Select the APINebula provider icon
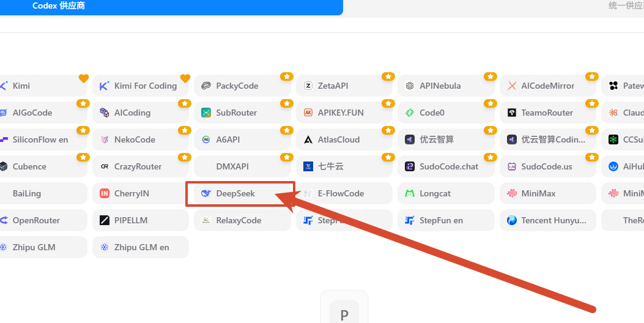Viewport: 644px width, 323px height. 410,86
